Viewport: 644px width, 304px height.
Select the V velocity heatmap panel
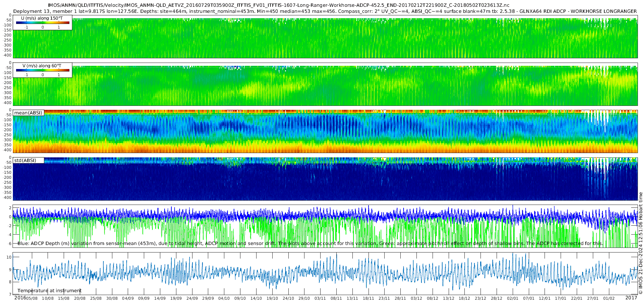click(325, 84)
